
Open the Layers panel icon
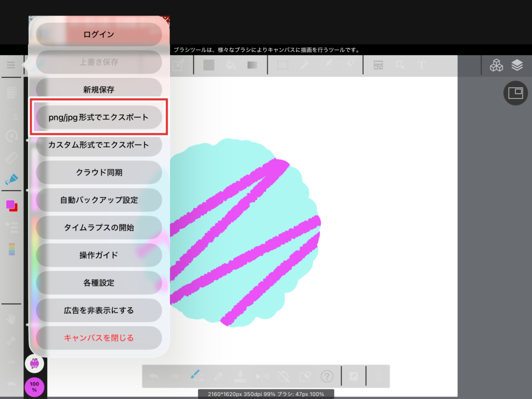tap(516, 65)
